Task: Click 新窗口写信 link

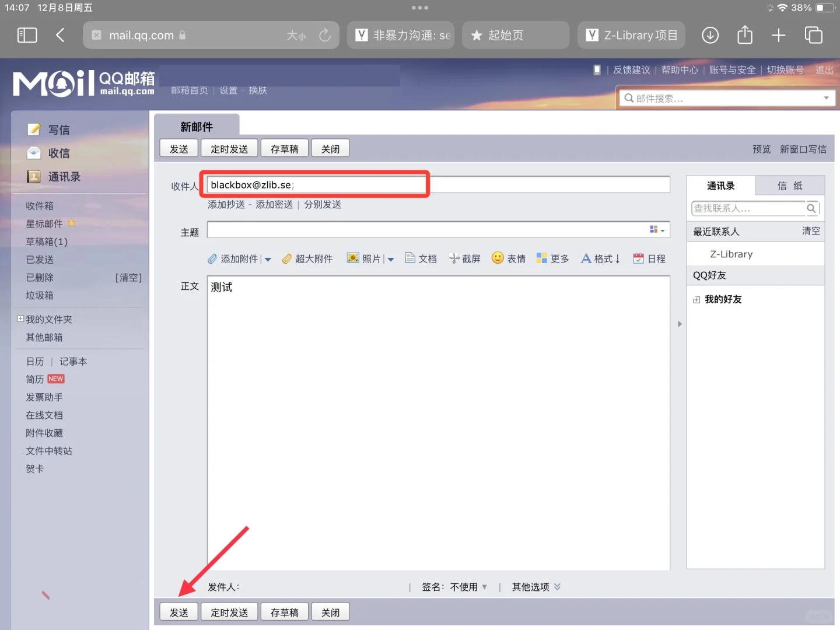Action: tap(803, 149)
